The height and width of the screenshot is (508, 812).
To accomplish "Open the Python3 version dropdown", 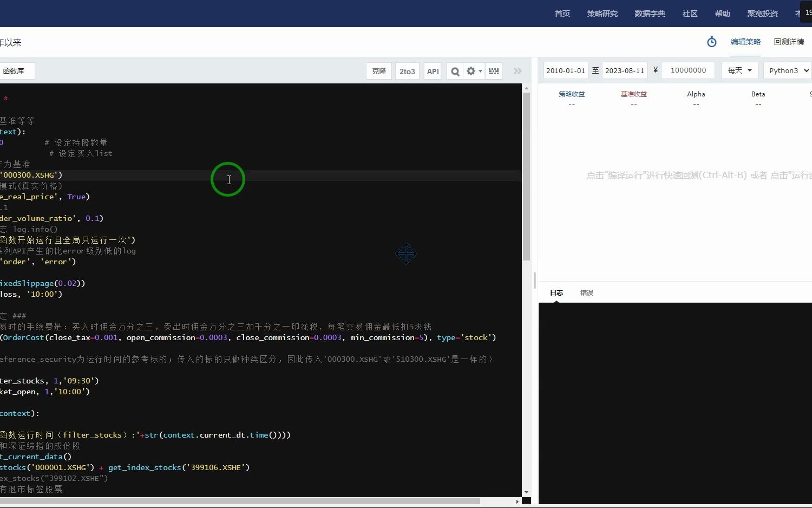I will (788, 70).
